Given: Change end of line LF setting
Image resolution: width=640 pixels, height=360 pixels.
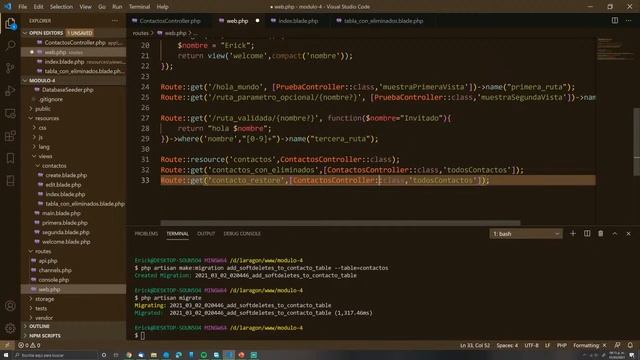Looking at the screenshot, I should 547,345.
